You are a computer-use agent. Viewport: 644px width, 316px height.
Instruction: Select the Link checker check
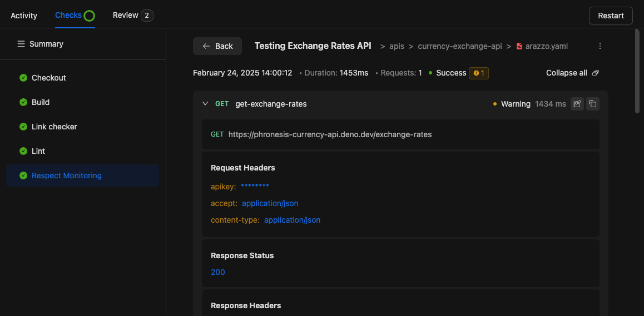(82, 127)
